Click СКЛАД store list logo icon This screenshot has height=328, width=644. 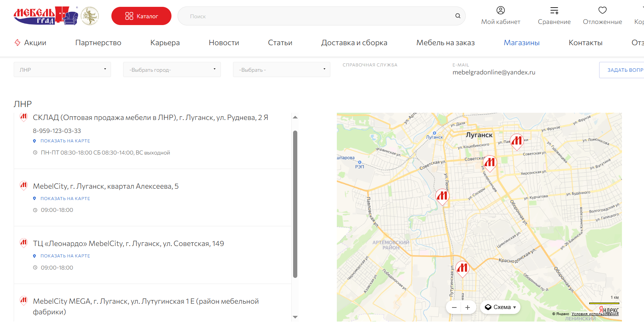click(x=24, y=117)
